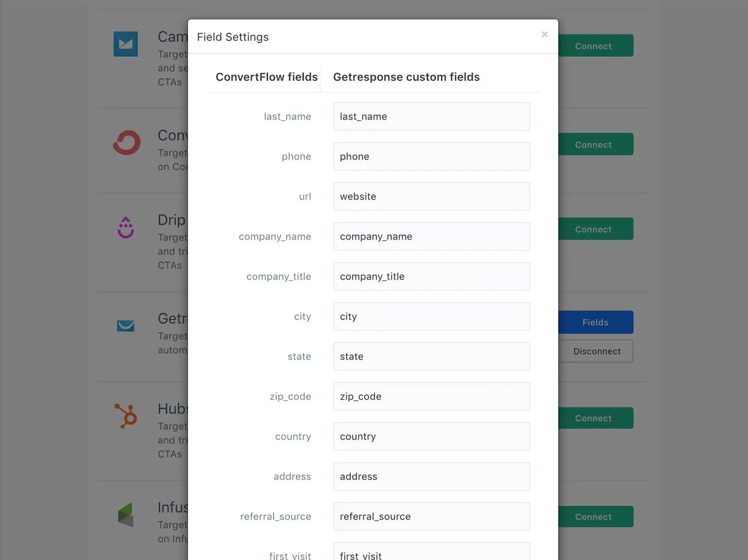Click the zip_code custom field input
The width and height of the screenshot is (748, 560).
pos(431,396)
